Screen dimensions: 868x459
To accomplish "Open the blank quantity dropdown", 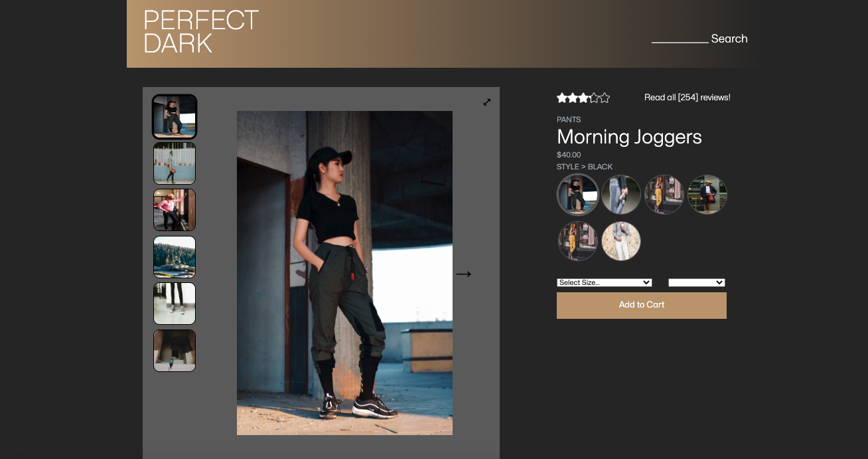I will pos(696,282).
